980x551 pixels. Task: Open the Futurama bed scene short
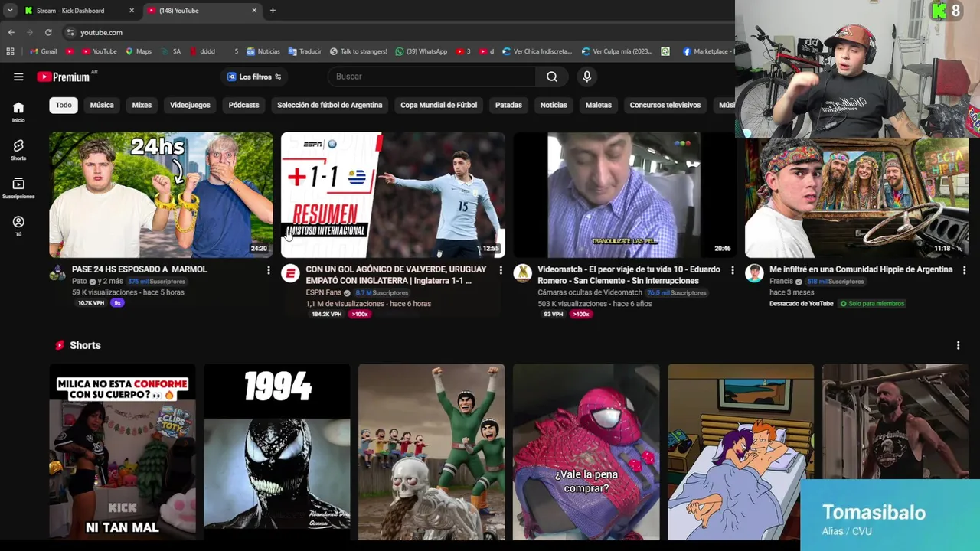740,452
